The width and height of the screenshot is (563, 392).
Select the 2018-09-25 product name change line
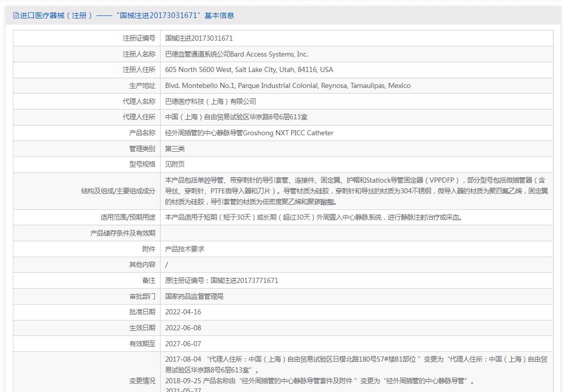tap(320, 381)
